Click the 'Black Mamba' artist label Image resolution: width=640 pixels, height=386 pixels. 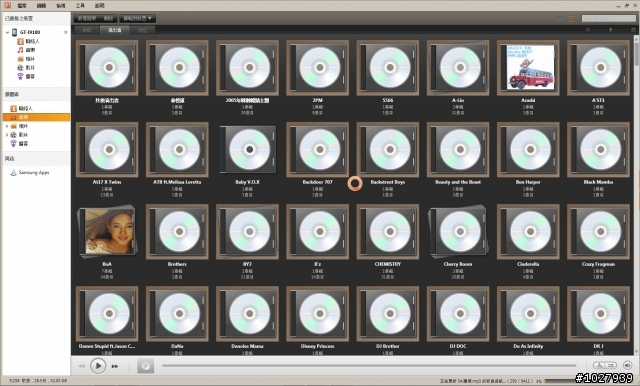click(x=598, y=182)
